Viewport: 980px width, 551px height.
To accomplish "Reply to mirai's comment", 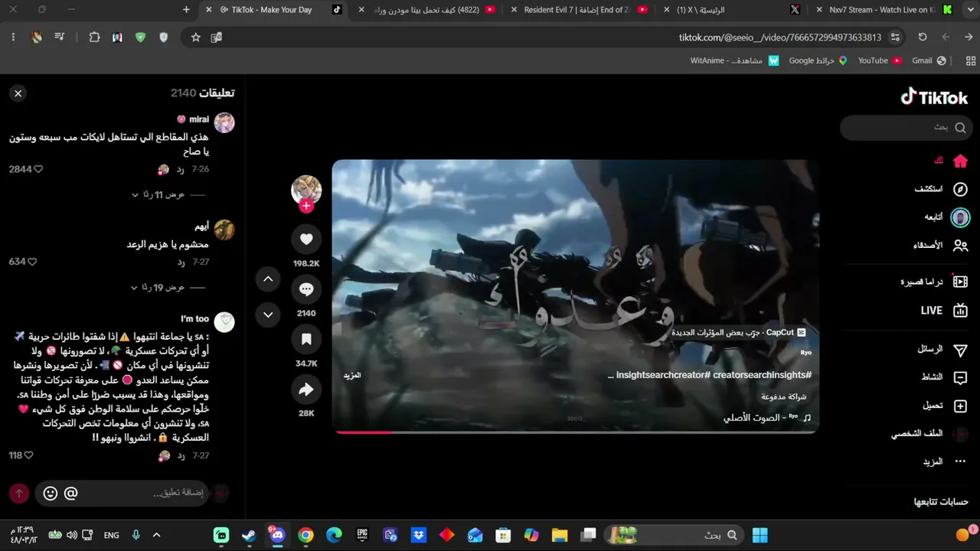I will click(181, 169).
